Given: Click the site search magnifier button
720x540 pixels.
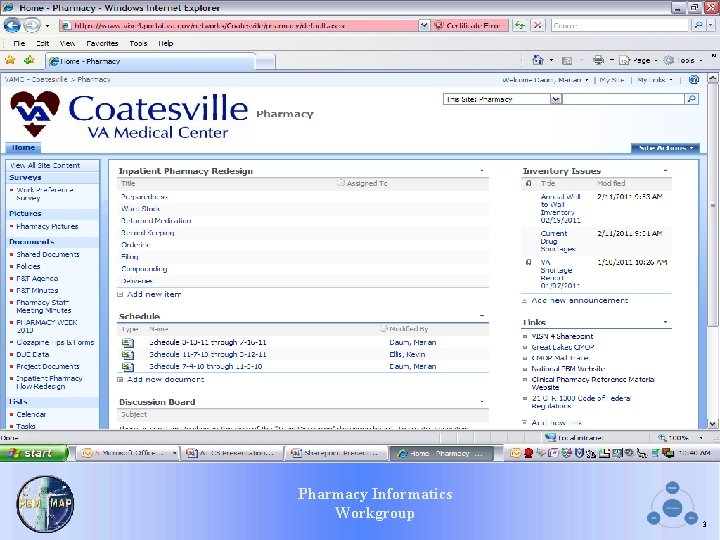Looking at the screenshot, I should 692,99.
